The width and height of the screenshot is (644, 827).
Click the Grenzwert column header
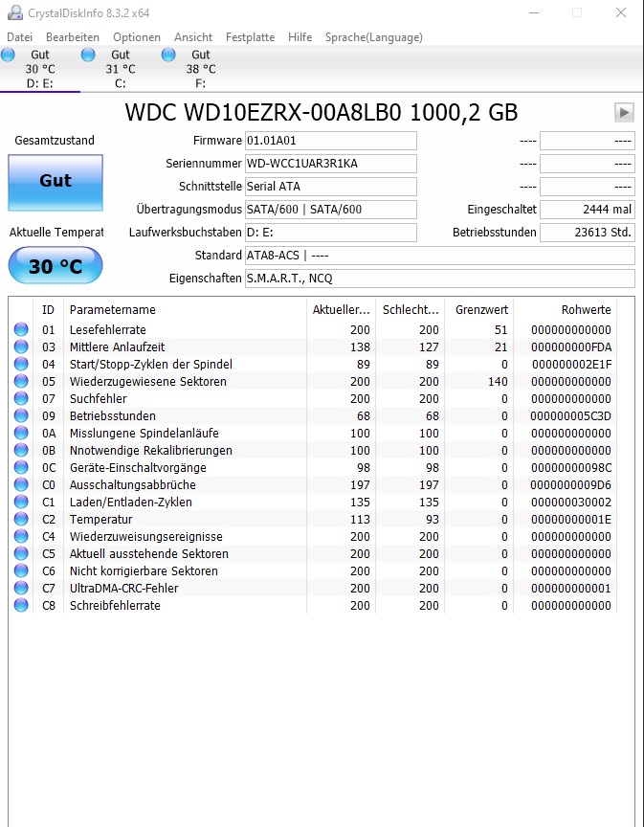[478, 309]
